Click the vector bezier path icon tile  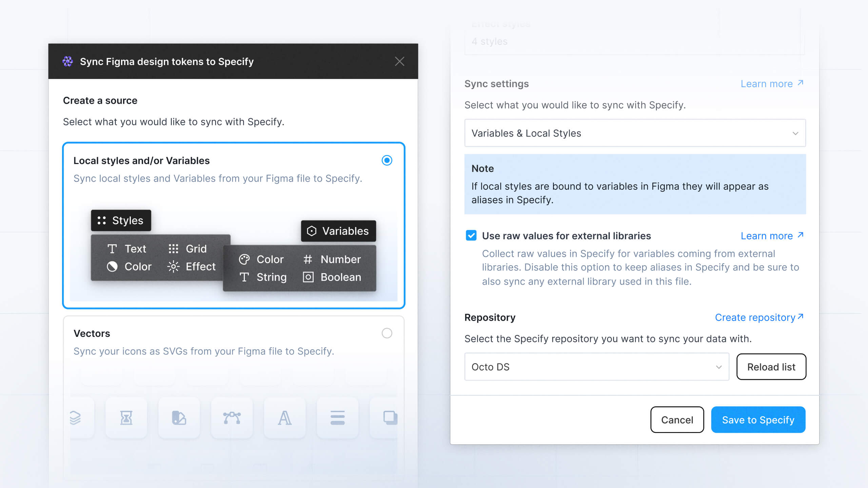coord(232,418)
